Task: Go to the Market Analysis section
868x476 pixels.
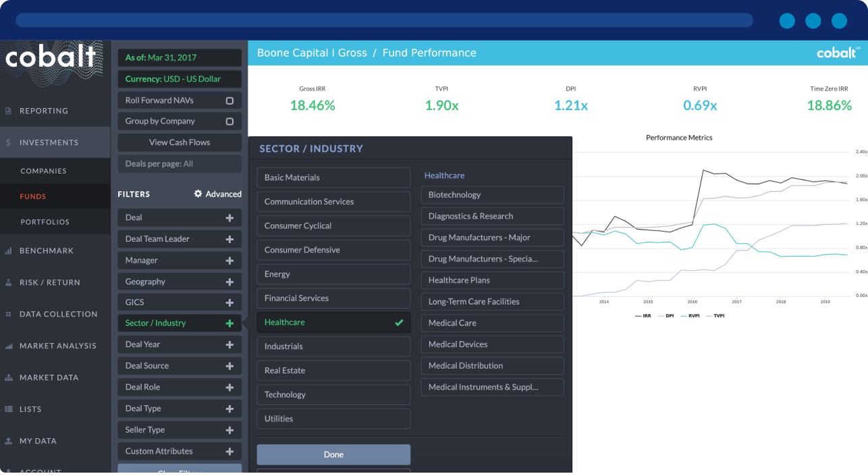Action: point(55,346)
